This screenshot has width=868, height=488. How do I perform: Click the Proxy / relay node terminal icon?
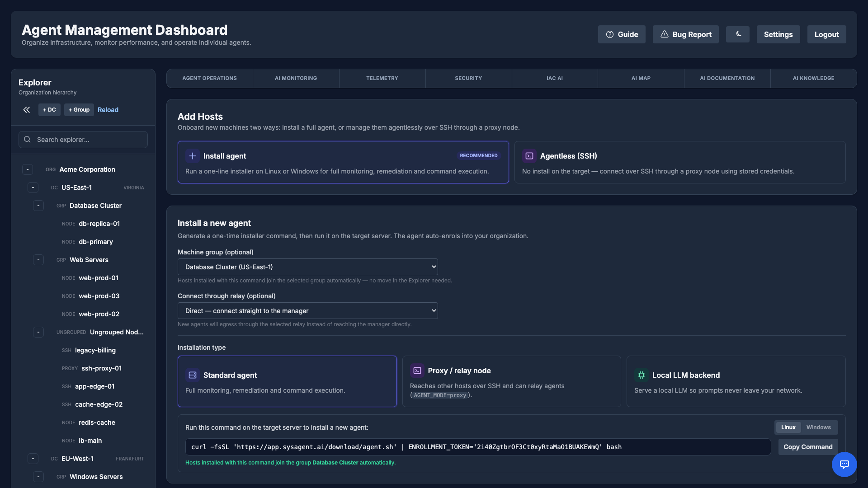click(x=417, y=371)
